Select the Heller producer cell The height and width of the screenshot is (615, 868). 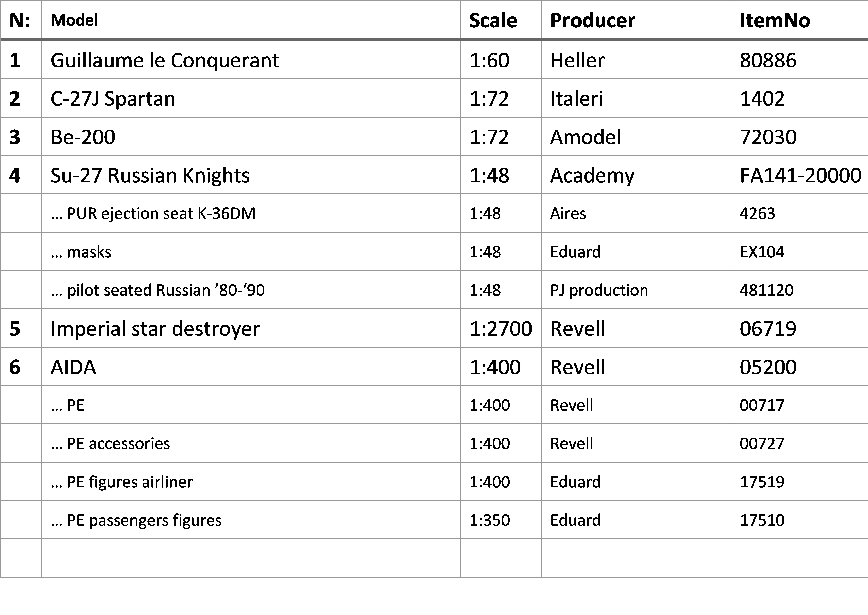point(577,60)
